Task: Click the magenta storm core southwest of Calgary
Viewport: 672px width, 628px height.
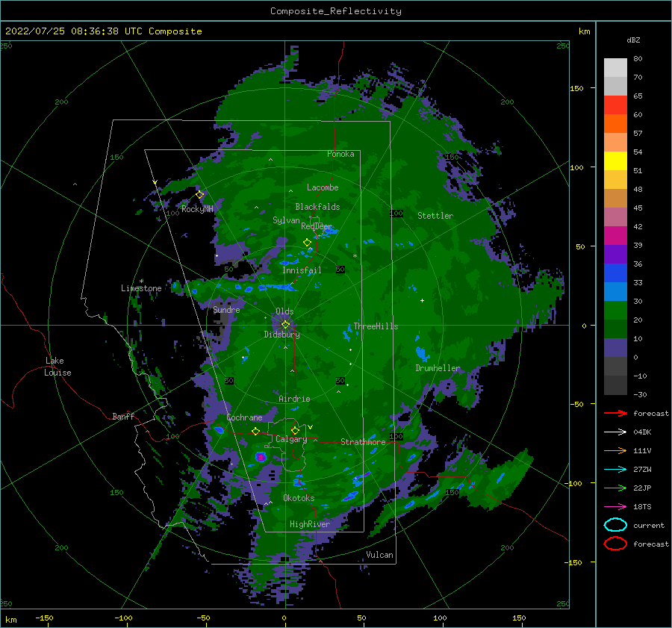Action: click(x=261, y=458)
